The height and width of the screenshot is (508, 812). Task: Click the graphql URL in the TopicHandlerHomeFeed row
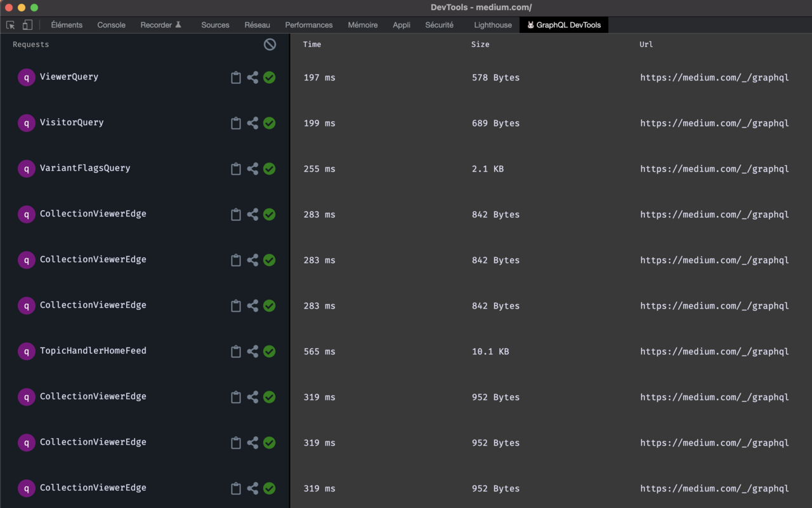tap(714, 352)
